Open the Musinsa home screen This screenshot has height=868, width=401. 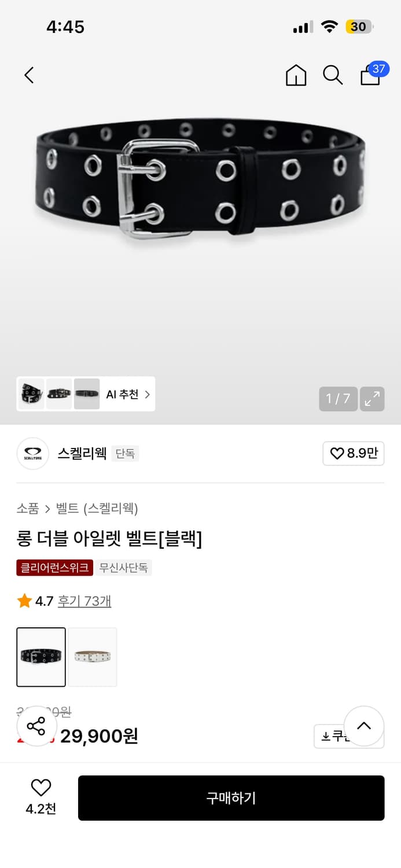tap(296, 75)
